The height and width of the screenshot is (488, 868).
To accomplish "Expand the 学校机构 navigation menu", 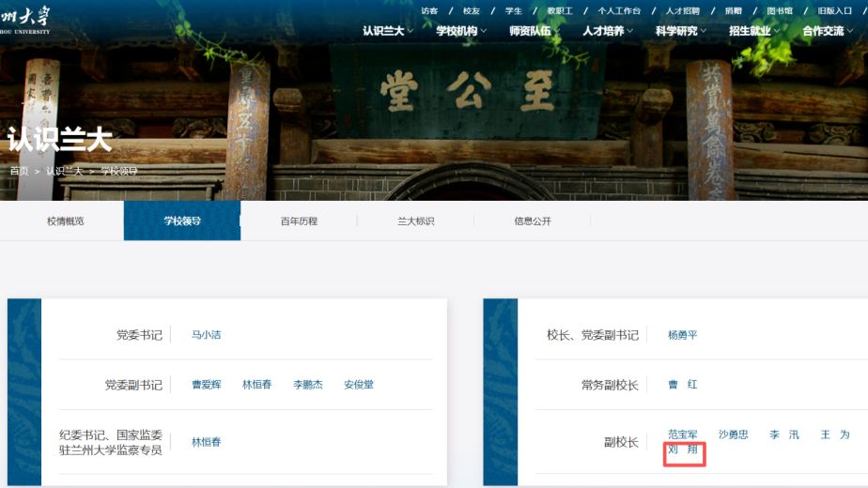I will click(x=461, y=31).
